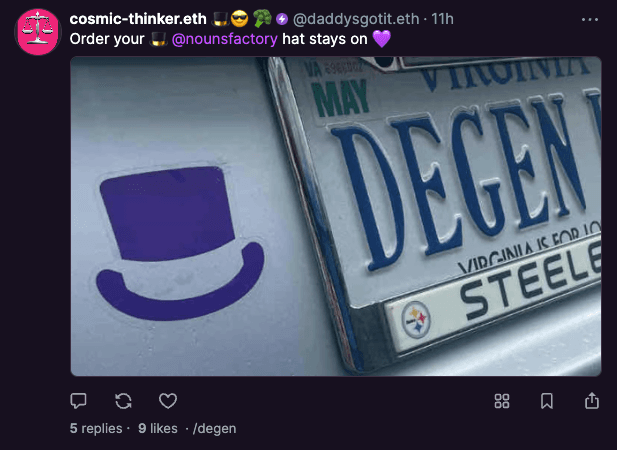Open the three-dot more options menu

pos(590,19)
